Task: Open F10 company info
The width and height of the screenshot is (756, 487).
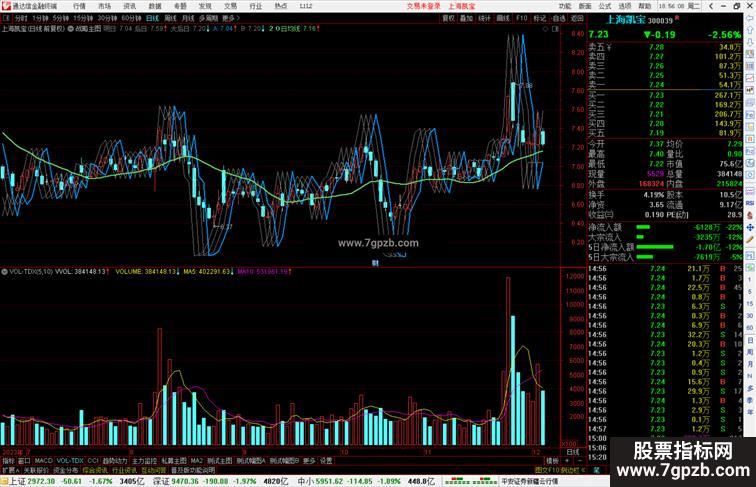Action: tap(522, 18)
